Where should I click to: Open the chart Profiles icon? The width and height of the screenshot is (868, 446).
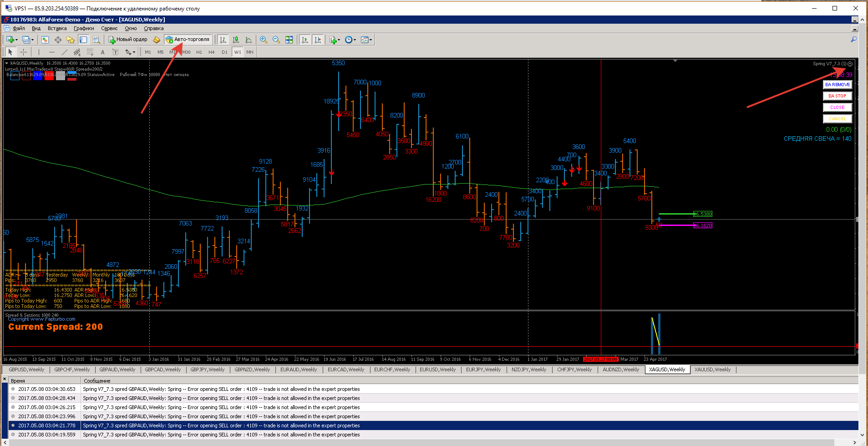26,40
